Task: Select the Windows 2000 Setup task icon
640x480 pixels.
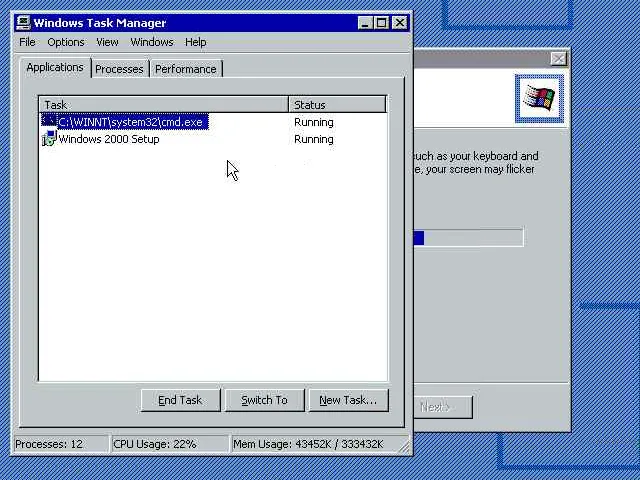Action: pos(49,138)
